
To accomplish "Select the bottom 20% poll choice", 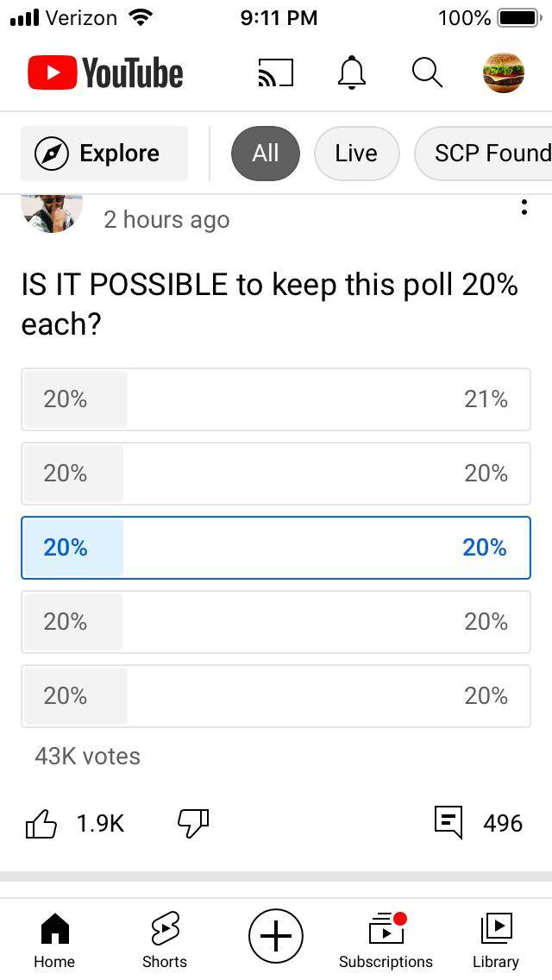I will pyautogui.click(x=276, y=696).
